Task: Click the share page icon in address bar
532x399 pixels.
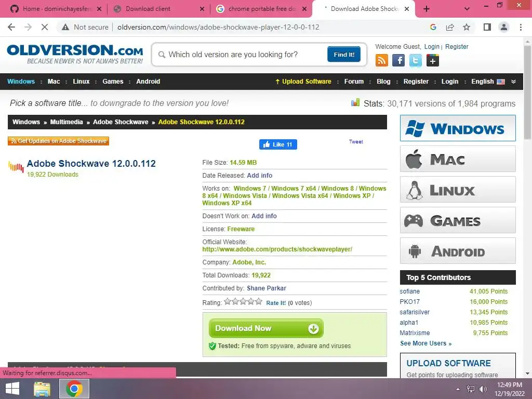Action: tap(450, 27)
